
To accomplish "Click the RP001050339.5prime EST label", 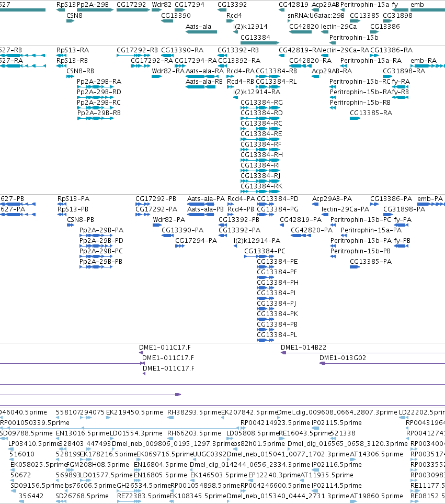I will point(35,422).
